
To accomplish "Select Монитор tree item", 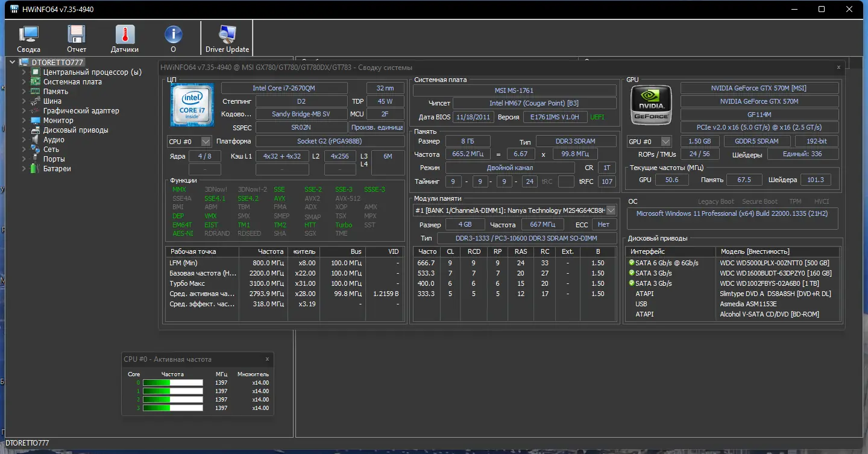I will coord(58,120).
